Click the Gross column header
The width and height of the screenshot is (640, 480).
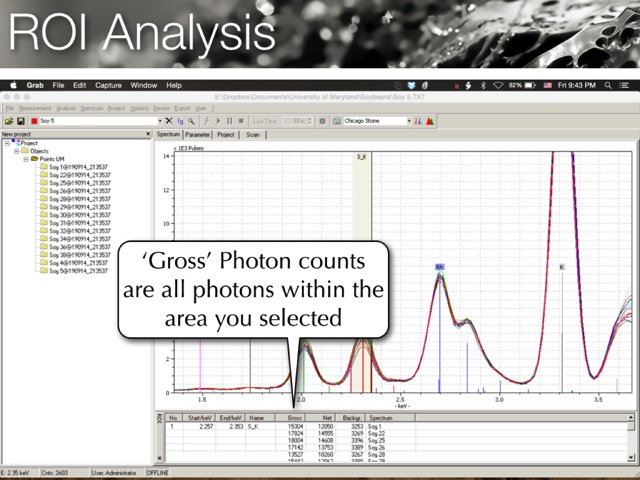[x=295, y=418]
